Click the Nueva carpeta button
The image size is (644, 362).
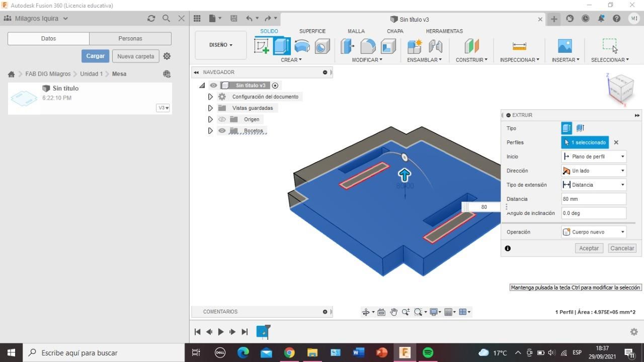[136, 56]
